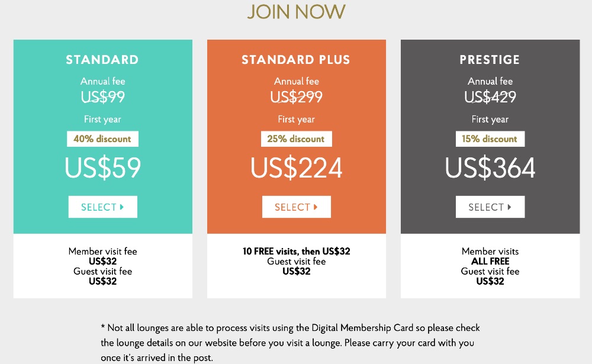
Task: Click the ALL FREE member visits text
Action: pyautogui.click(x=490, y=262)
